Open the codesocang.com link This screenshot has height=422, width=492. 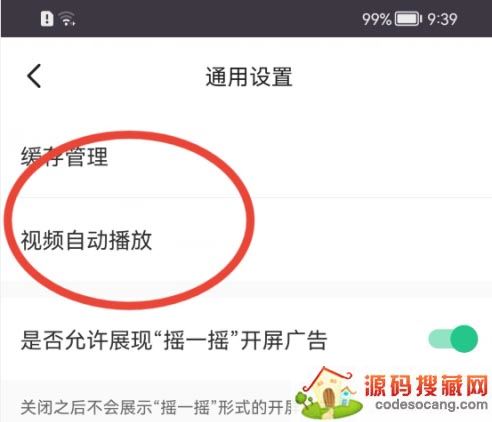pos(431,405)
